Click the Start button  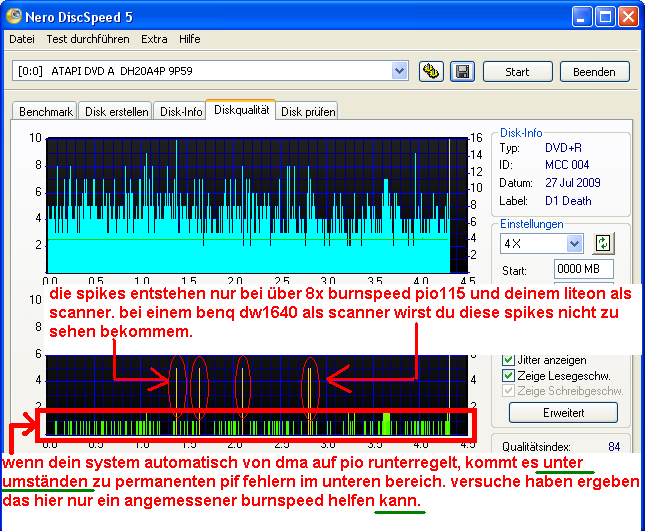pyautogui.click(x=517, y=72)
